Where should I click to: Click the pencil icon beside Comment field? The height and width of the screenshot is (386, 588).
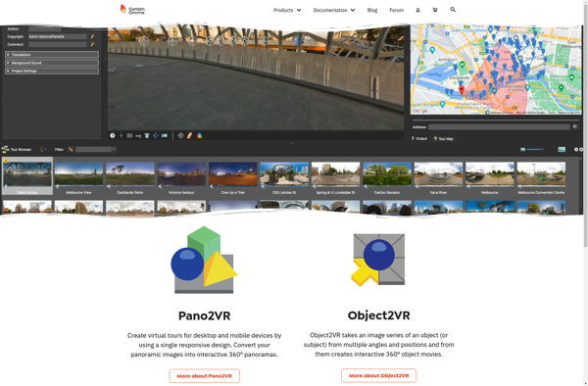click(x=92, y=44)
